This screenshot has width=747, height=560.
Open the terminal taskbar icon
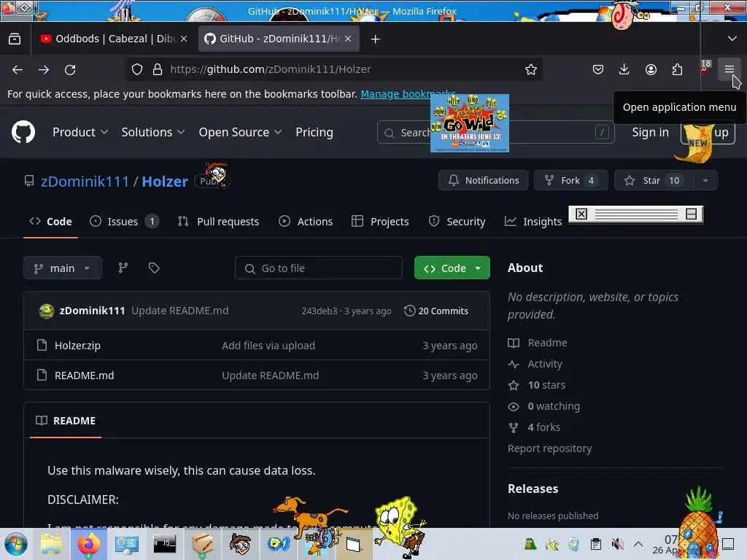coord(164,544)
